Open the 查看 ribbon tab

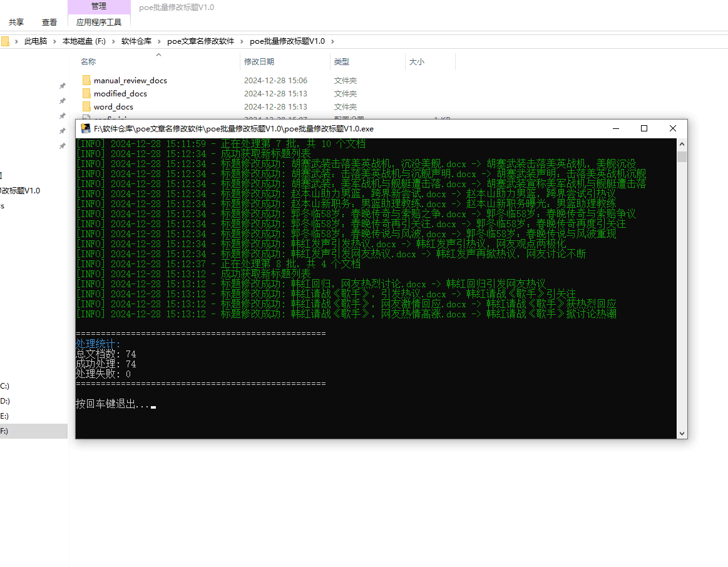point(49,23)
